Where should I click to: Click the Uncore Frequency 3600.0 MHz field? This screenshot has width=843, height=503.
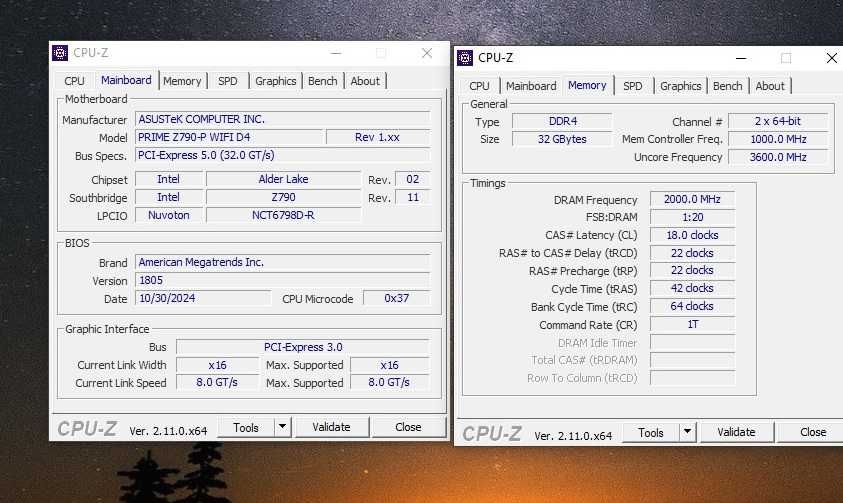777,157
